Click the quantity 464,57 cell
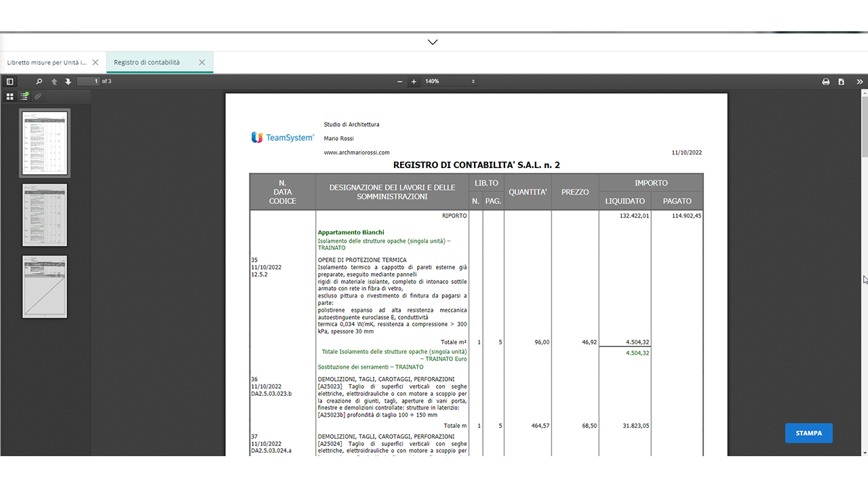Screen dimensions: 868x488 540,426
